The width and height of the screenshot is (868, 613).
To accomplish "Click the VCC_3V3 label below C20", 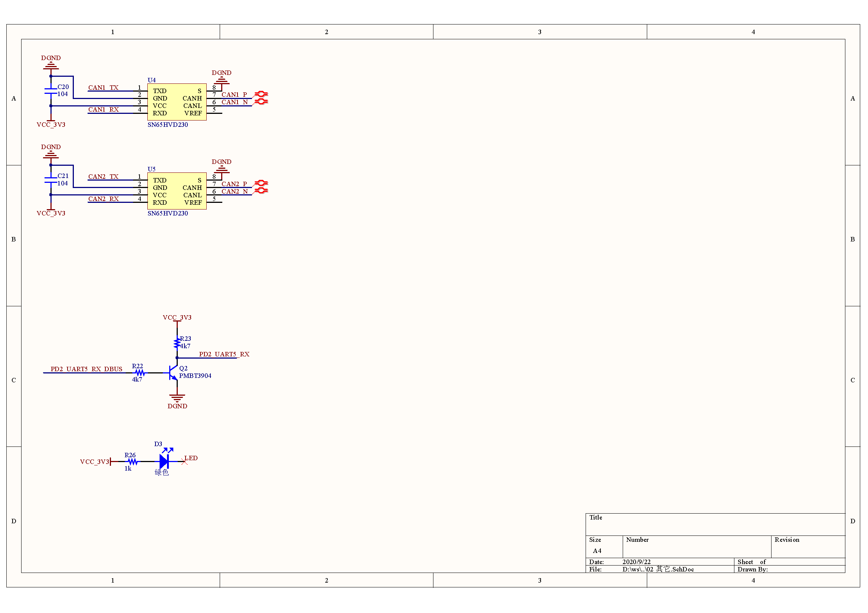I will pos(51,125).
